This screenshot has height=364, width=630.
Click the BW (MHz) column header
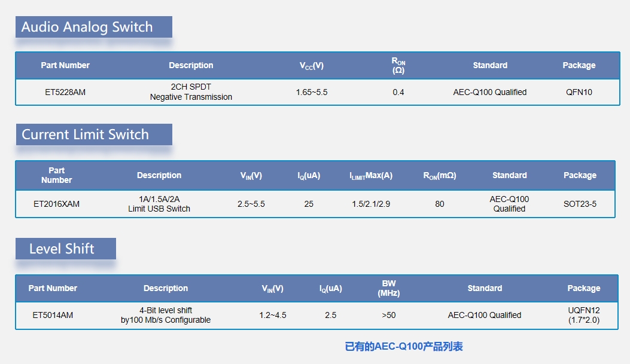coord(388,288)
